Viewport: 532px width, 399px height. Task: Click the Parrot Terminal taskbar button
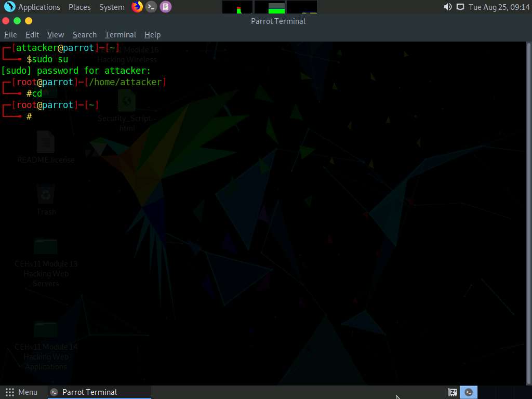click(99, 392)
